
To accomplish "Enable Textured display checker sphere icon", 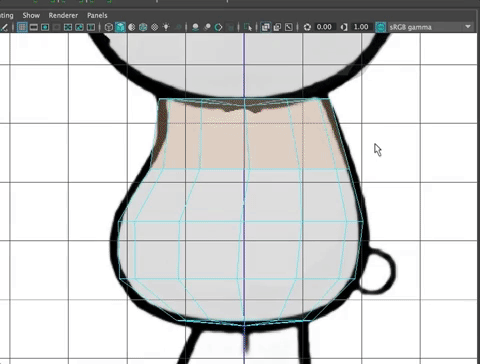I will [x=155, y=27].
